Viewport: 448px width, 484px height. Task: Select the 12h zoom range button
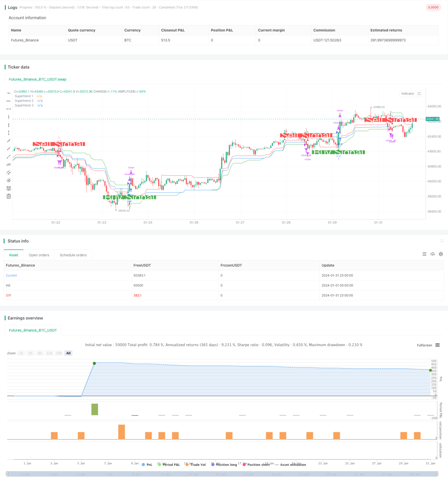point(49,353)
